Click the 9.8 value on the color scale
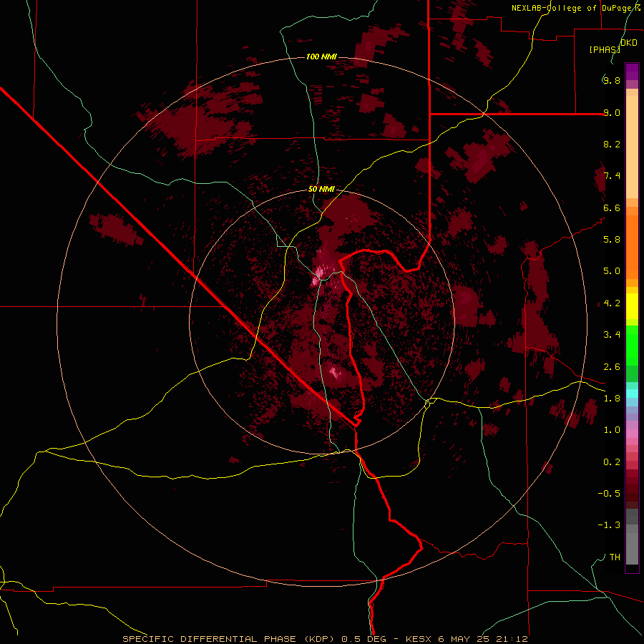 click(x=612, y=80)
